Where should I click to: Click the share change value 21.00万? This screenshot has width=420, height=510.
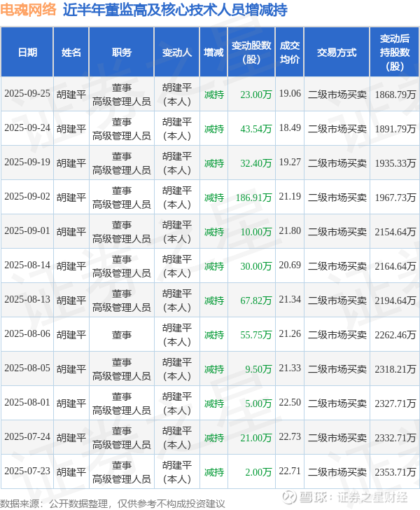pos(255,438)
